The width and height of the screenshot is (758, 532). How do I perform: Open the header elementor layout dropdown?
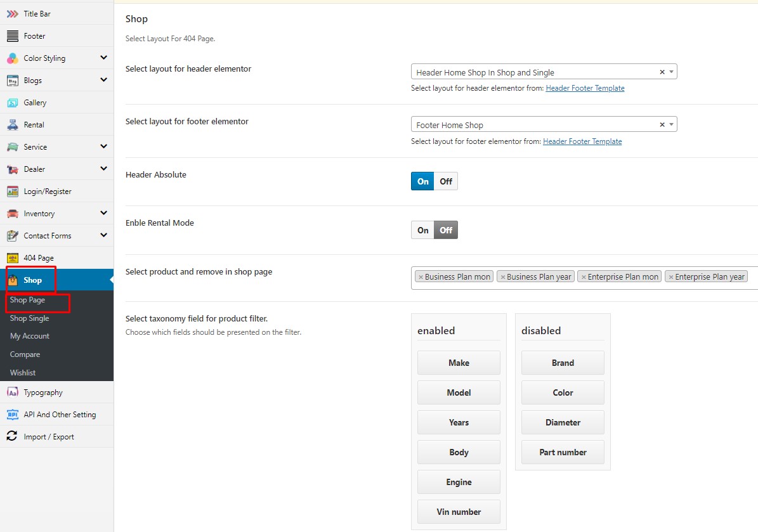point(672,72)
